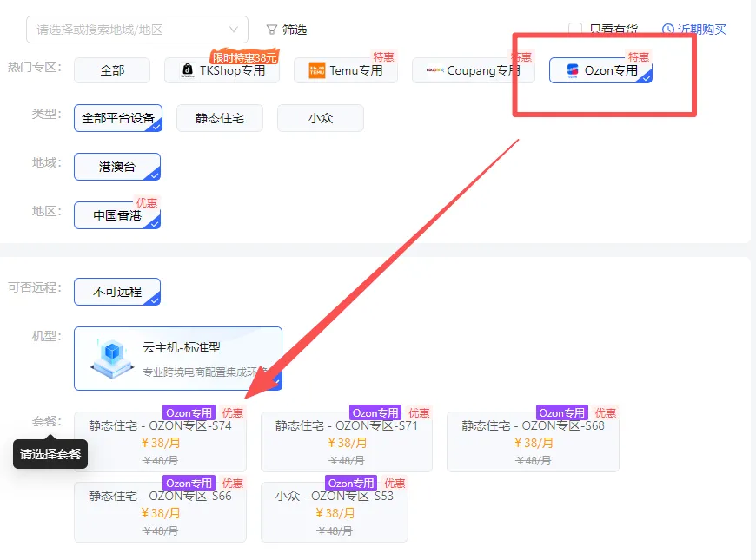Open the 近期购买 link
Screen dimensions: 756x560
click(x=694, y=30)
